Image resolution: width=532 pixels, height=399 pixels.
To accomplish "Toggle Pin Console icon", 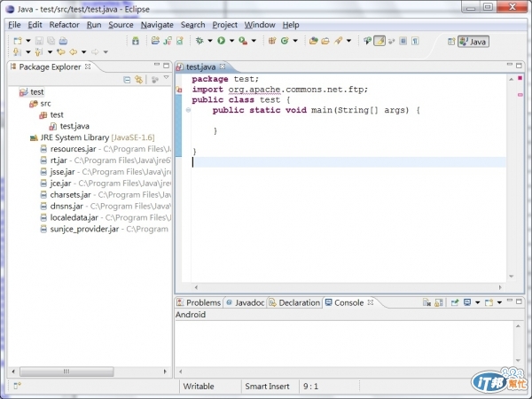I will pos(455,302).
